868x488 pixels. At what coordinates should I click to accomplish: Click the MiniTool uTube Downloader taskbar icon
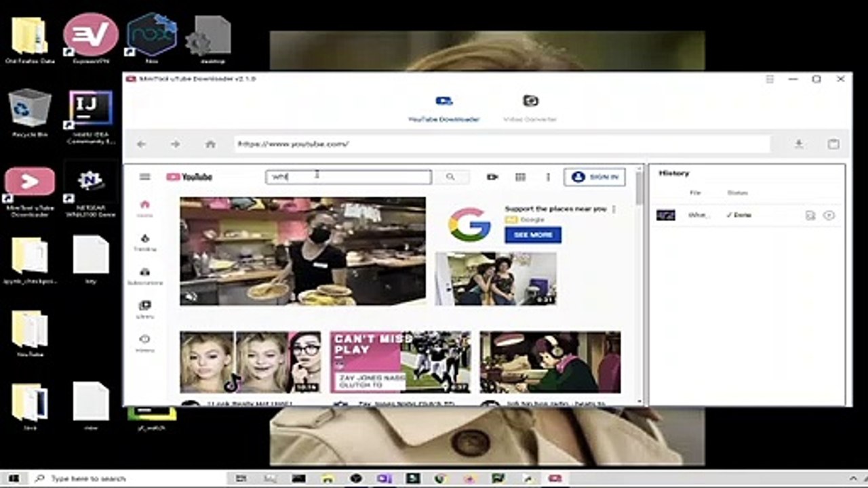pyautogui.click(x=555, y=479)
